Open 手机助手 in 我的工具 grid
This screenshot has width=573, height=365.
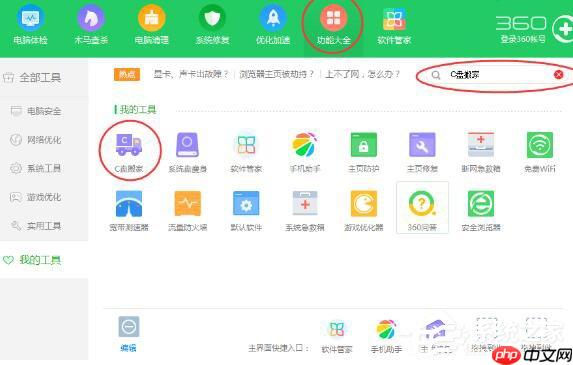tap(305, 152)
